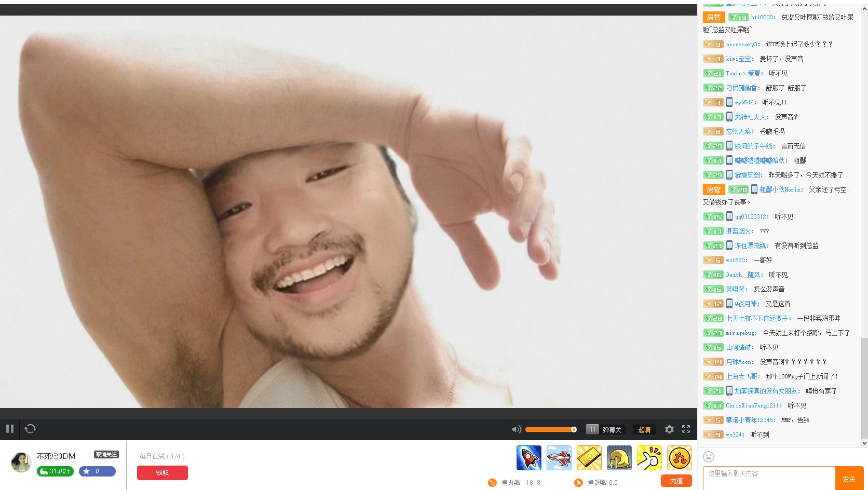
Task: Click the phone icon beside qq03120312
Action: pos(729,216)
